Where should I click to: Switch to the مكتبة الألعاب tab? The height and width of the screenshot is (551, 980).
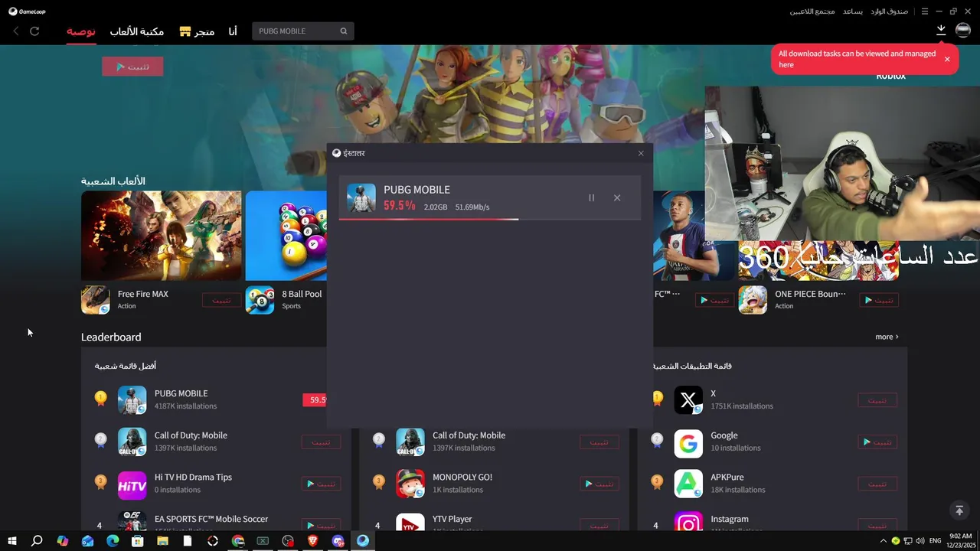tap(137, 31)
